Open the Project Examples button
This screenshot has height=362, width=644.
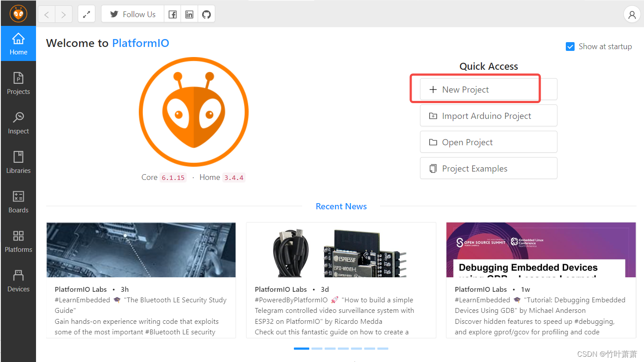(x=488, y=168)
